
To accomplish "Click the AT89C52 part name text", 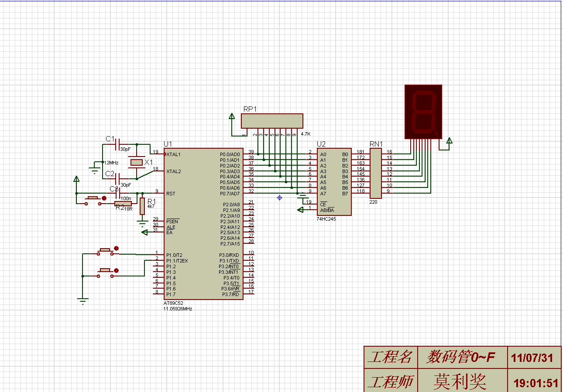I will 172,303.
